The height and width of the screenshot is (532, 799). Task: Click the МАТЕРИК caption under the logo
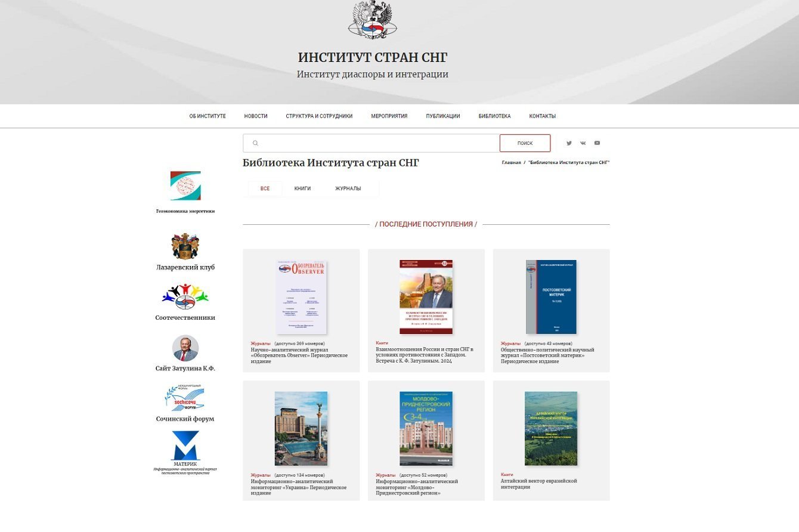(185, 464)
